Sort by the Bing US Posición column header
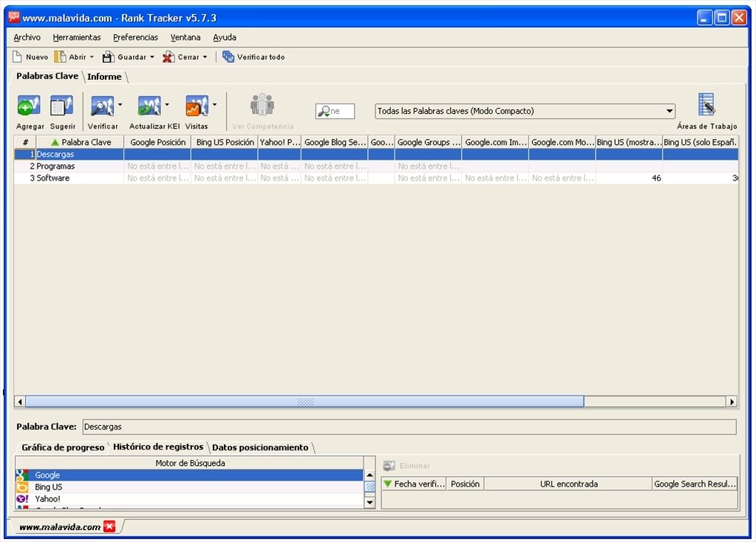 click(x=225, y=142)
